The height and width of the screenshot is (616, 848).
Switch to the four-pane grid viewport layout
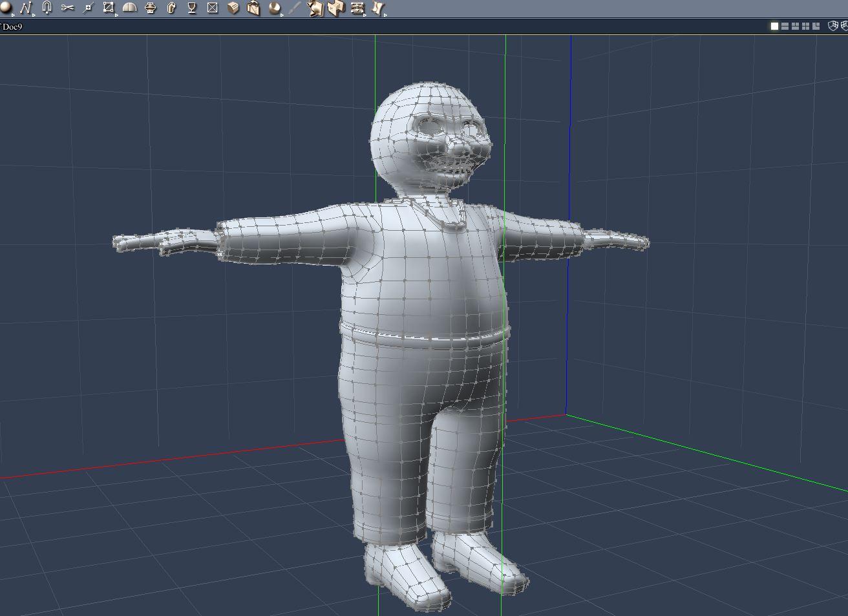pyautogui.click(x=805, y=27)
